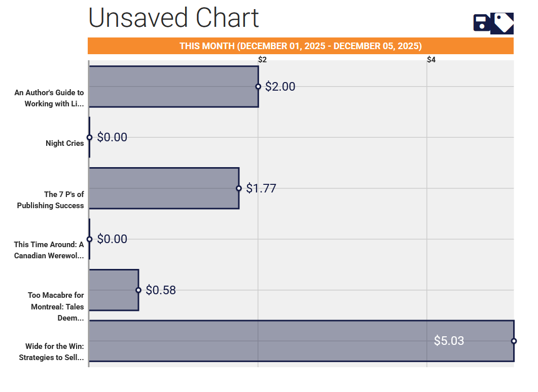The width and height of the screenshot is (538, 392).
Task: Click the $4 axis label
Action: click(432, 59)
